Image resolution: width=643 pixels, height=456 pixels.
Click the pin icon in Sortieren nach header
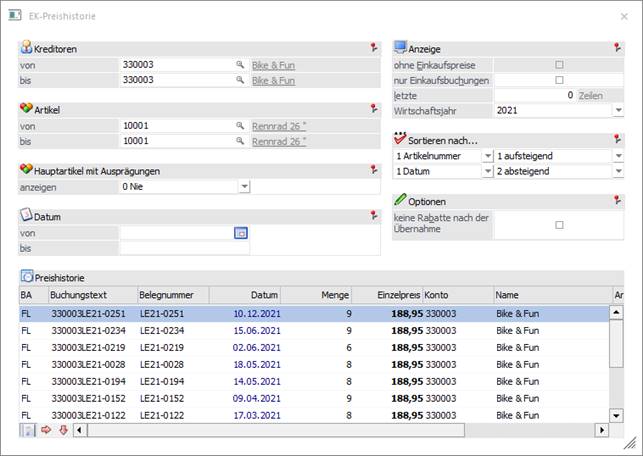pos(618,140)
